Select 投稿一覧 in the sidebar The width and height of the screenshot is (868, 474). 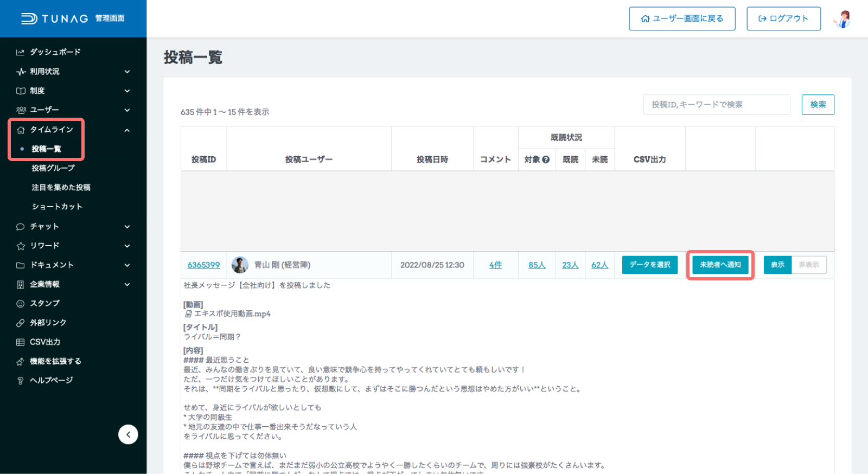[x=46, y=149]
